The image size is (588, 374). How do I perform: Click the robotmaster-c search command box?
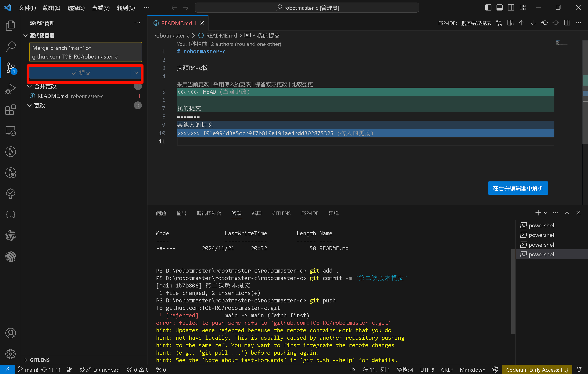[x=307, y=8]
